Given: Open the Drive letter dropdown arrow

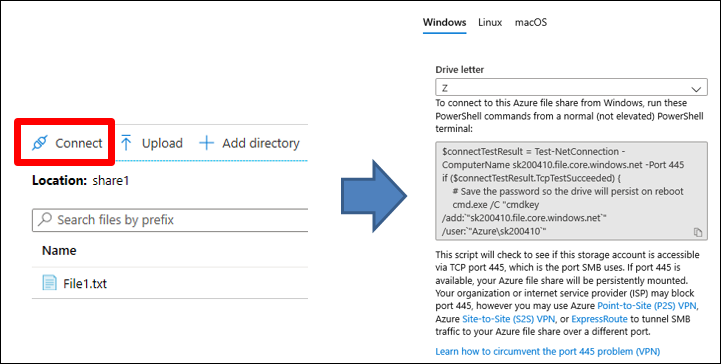Looking at the screenshot, I should click(x=696, y=89).
